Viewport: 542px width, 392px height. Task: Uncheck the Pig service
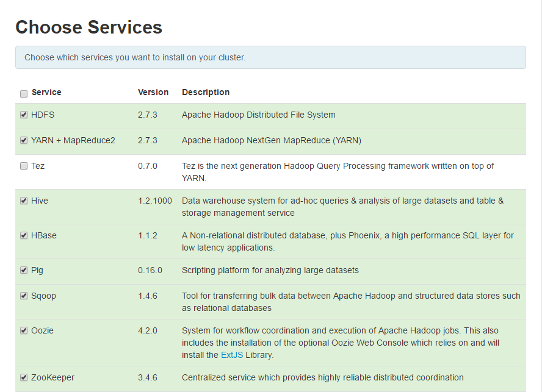(x=23, y=270)
